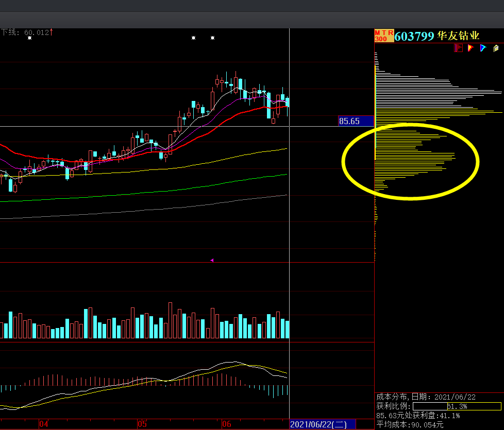Click the 成本分布 date text 2021/06/22
This screenshot has width=504, height=430.
coord(455,397)
